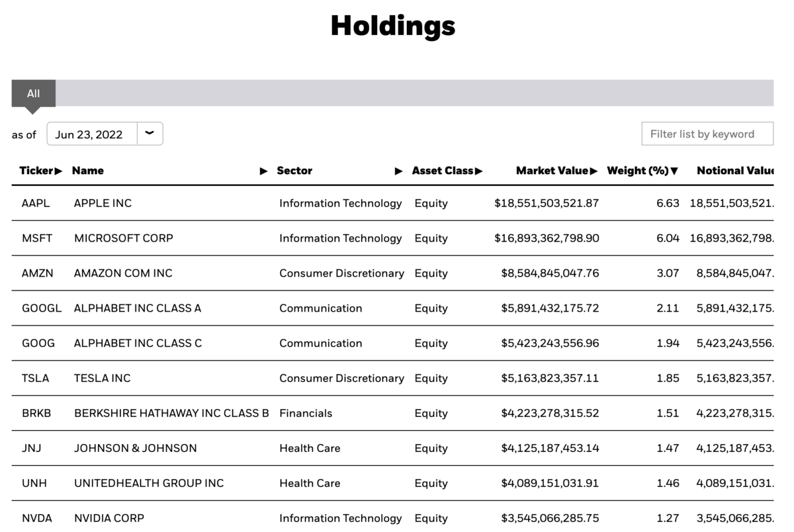This screenshot has height=532, width=794.
Task: Click market value $4,125,187,453.14
Action: pyautogui.click(x=551, y=449)
